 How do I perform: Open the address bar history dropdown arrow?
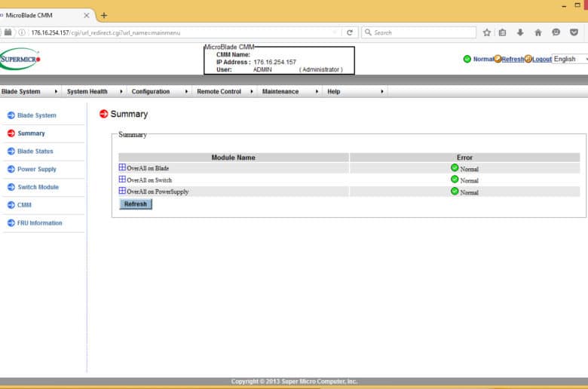[x=335, y=32]
